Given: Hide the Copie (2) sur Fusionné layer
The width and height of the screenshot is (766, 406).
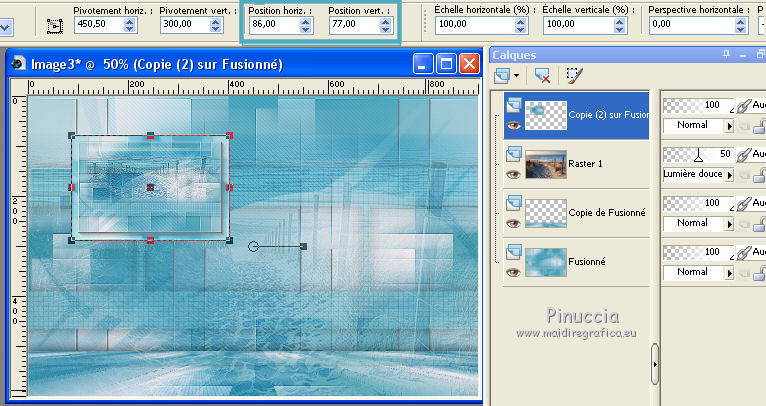Looking at the screenshot, I should pos(513,125).
